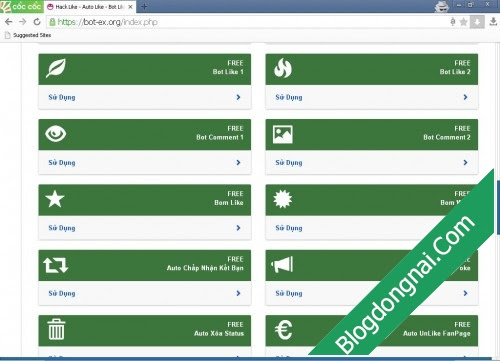Viewport: 500px width, 361px height.
Task: Click Sử Dụng under Auto Chấp Nhận Kết Bạn
Action: click(62, 293)
